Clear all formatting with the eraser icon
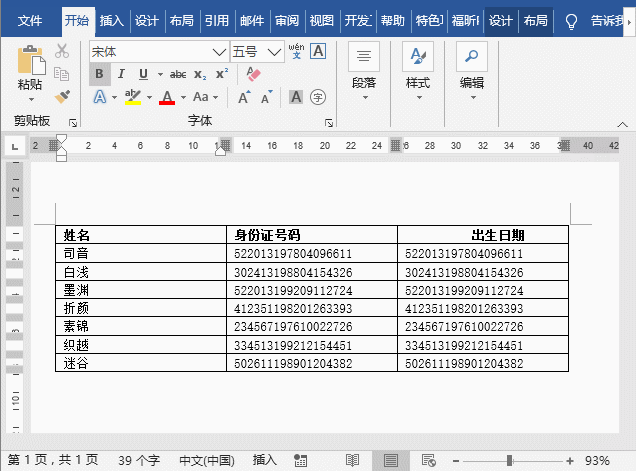The width and height of the screenshot is (636, 471). pyautogui.click(x=254, y=74)
